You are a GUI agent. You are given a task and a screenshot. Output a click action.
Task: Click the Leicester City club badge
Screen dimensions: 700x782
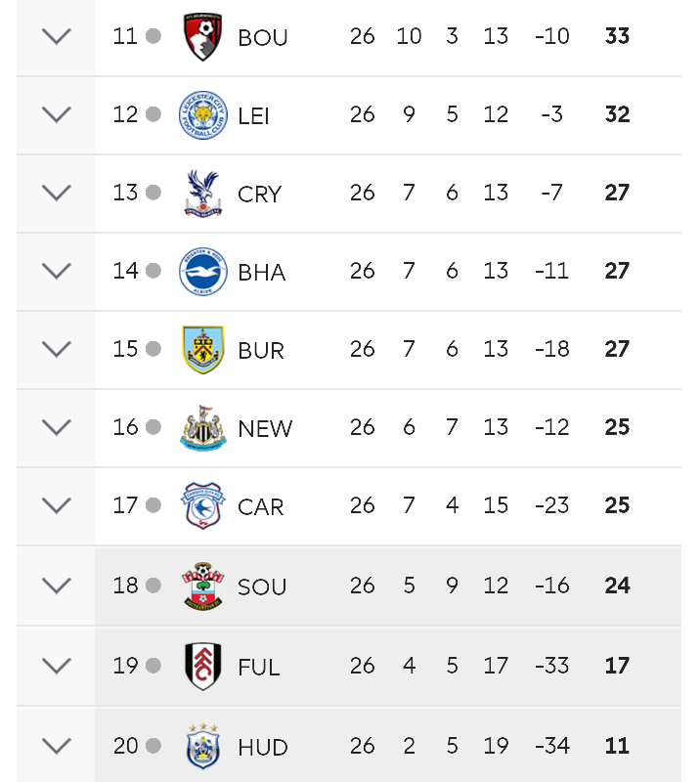point(203,115)
